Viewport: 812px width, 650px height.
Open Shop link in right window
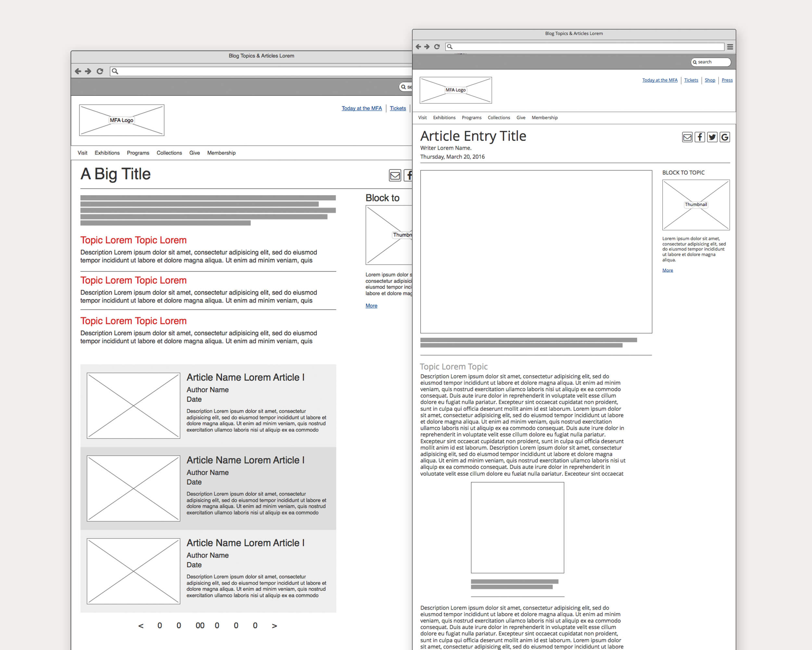(x=710, y=80)
